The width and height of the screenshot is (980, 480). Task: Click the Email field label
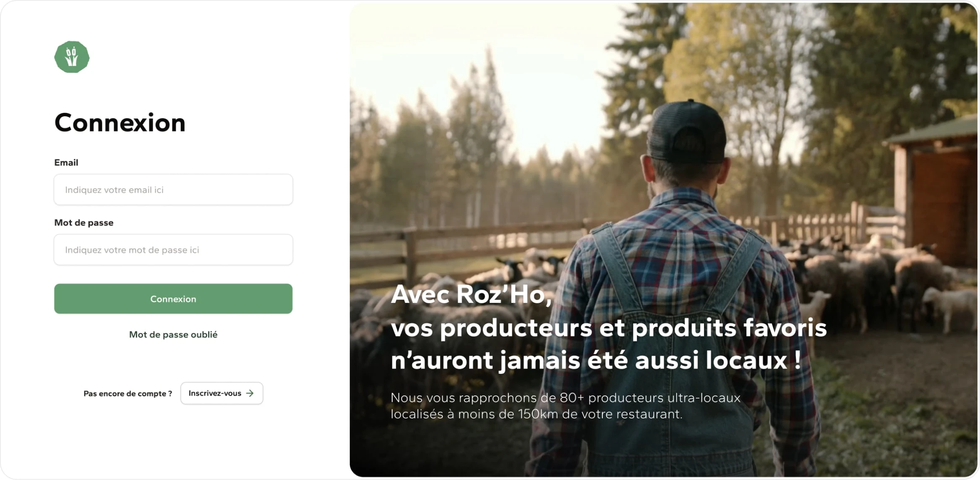pyautogui.click(x=66, y=163)
